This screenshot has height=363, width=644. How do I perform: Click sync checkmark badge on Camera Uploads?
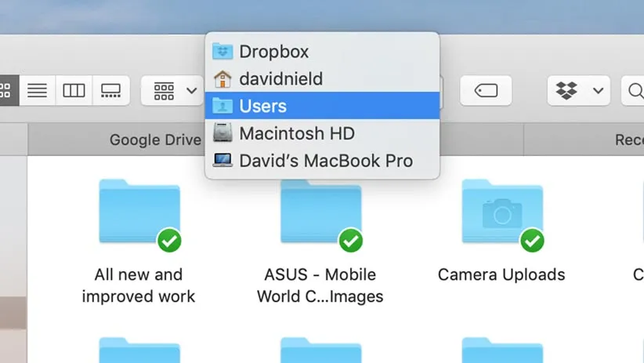click(x=532, y=240)
